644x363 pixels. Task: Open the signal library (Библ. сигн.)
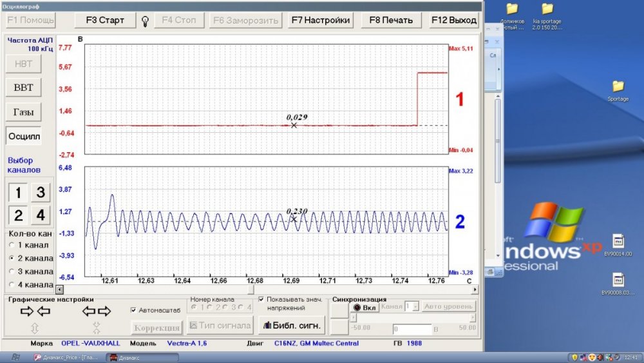point(291,326)
